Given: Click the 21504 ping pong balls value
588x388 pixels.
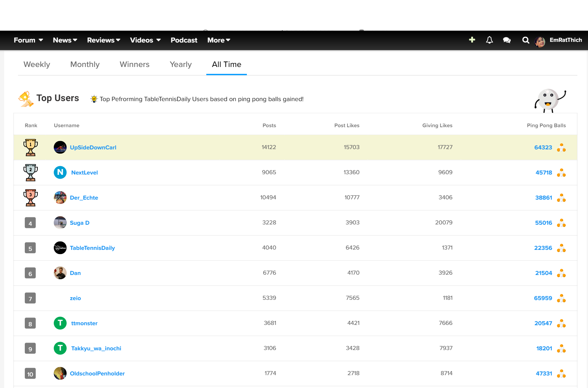Looking at the screenshot, I should coord(544,273).
